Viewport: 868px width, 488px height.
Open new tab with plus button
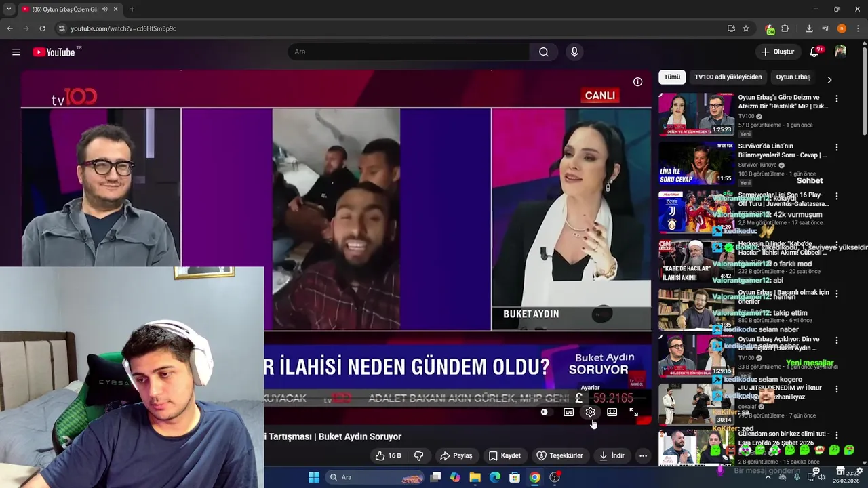[x=132, y=9]
